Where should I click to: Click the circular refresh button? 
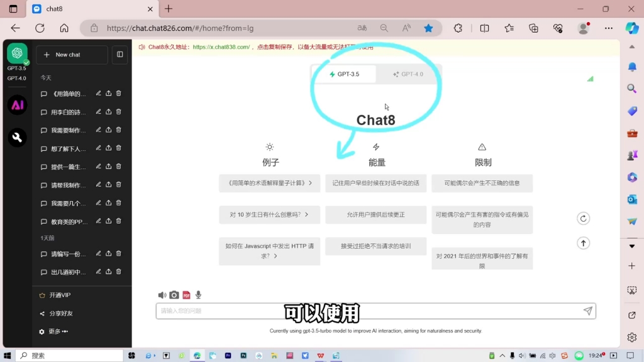[x=583, y=218]
